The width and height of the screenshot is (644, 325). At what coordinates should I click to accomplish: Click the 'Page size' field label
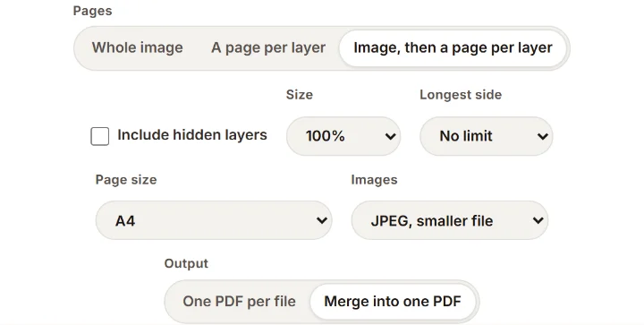click(x=126, y=180)
